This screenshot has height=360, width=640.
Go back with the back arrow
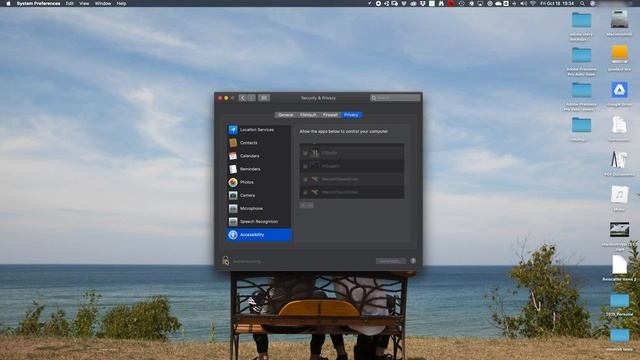pyautogui.click(x=242, y=98)
